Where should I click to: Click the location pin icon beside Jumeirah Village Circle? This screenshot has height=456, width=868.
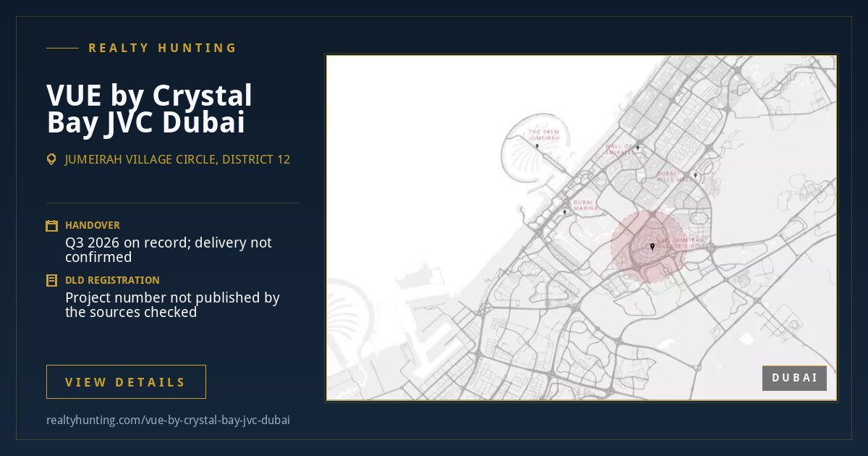point(51,159)
